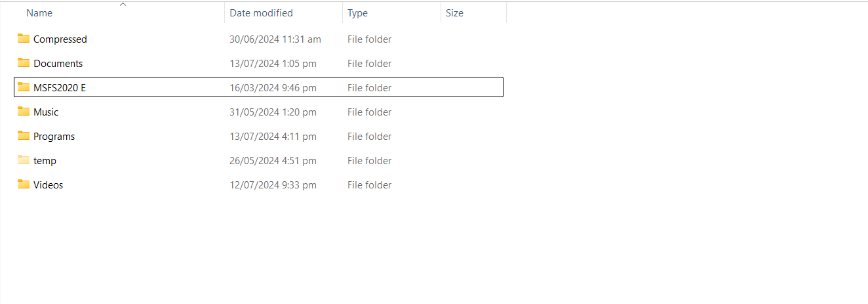
Task: Click the faded temp folder icon
Action: point(24,160)
